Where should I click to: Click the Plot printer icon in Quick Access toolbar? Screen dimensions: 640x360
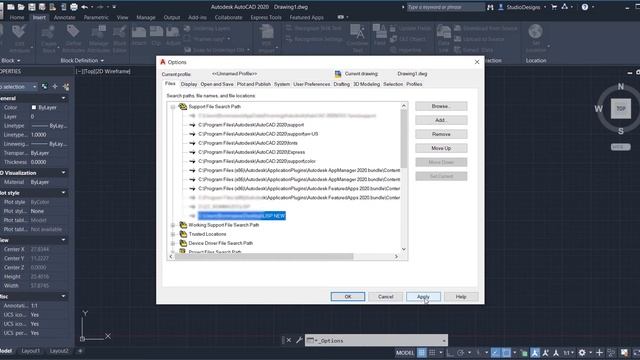(x=74, y=7)
